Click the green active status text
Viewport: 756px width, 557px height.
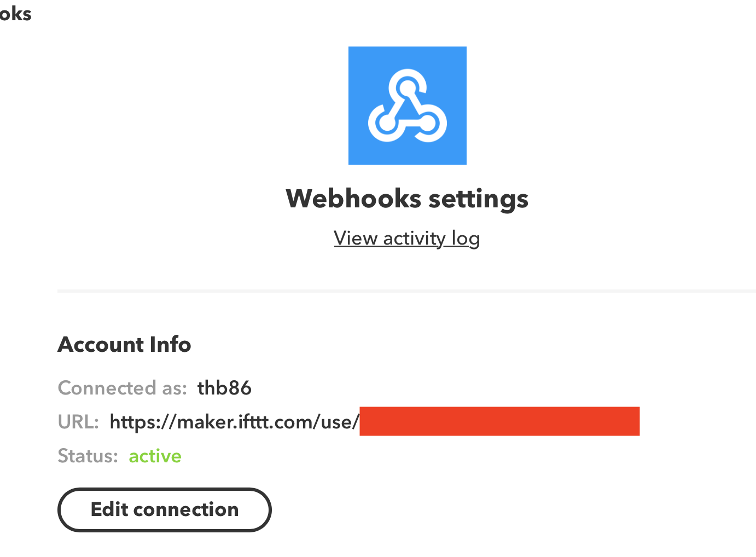point(155,456)
